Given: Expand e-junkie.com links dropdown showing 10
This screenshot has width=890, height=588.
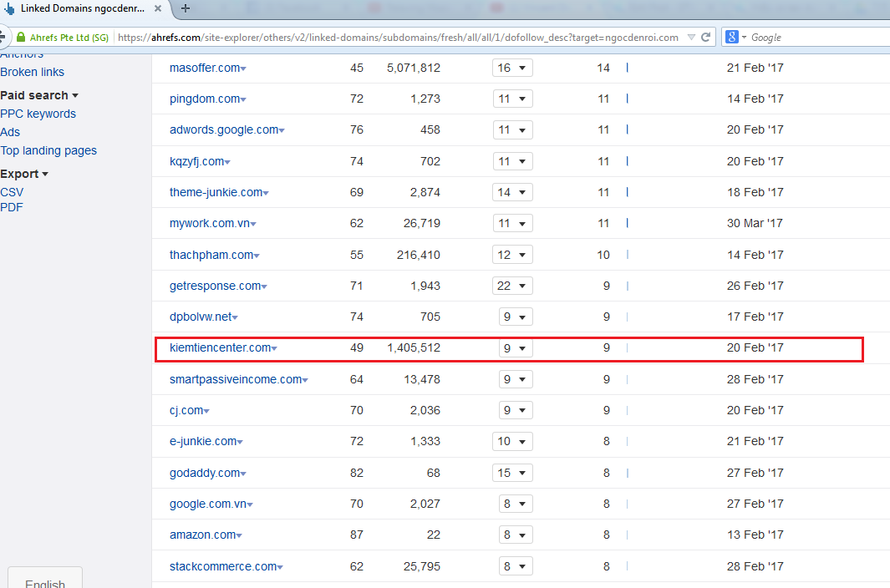Looking at the screenshot, I should (x=512, y=441).
